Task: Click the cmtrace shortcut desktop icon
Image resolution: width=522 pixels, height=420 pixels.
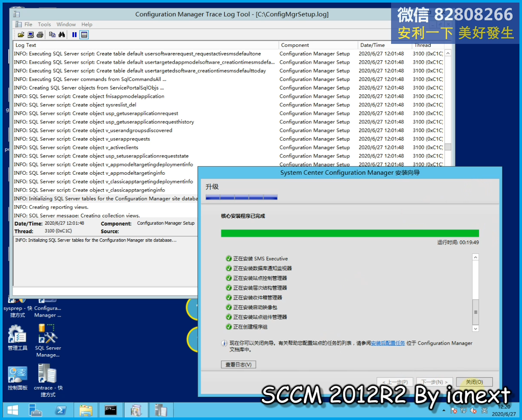Action: 48,380
